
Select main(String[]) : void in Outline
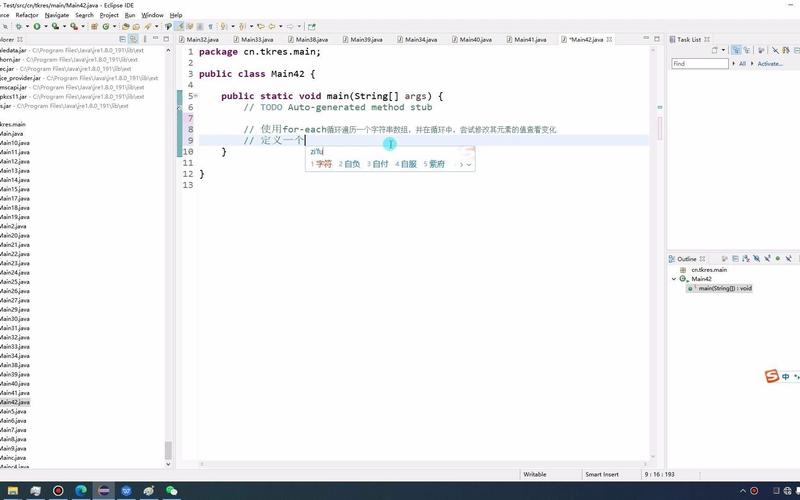click(x=720, y=288)
